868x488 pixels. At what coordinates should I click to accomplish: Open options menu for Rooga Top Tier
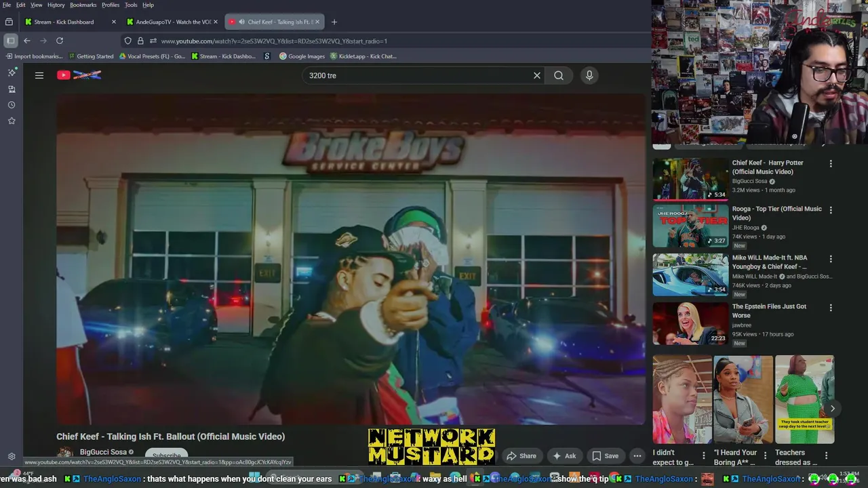[x=831, y=210]
